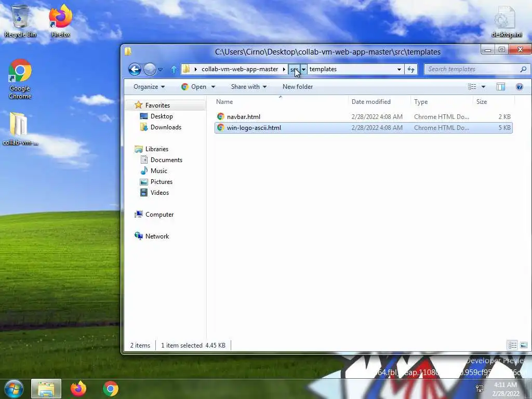The image size is (532, 399).
Task: Expand the view options dropdown arrow
Action: [484, 87]
